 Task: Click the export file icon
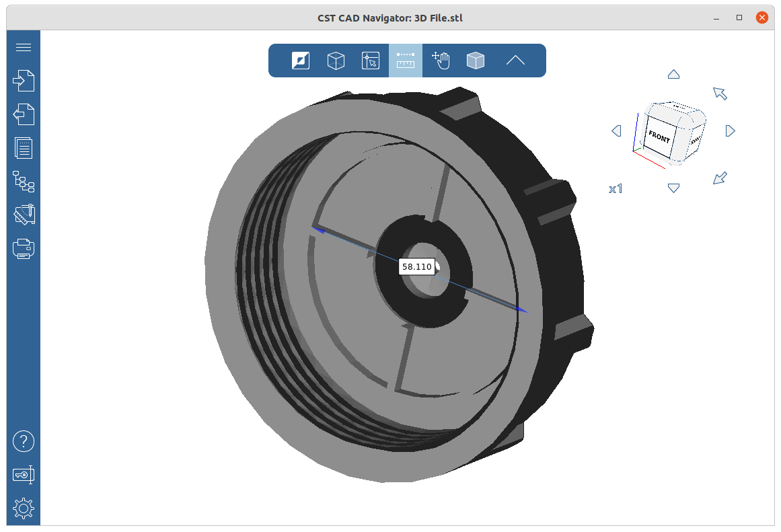[x=24, y=114]
